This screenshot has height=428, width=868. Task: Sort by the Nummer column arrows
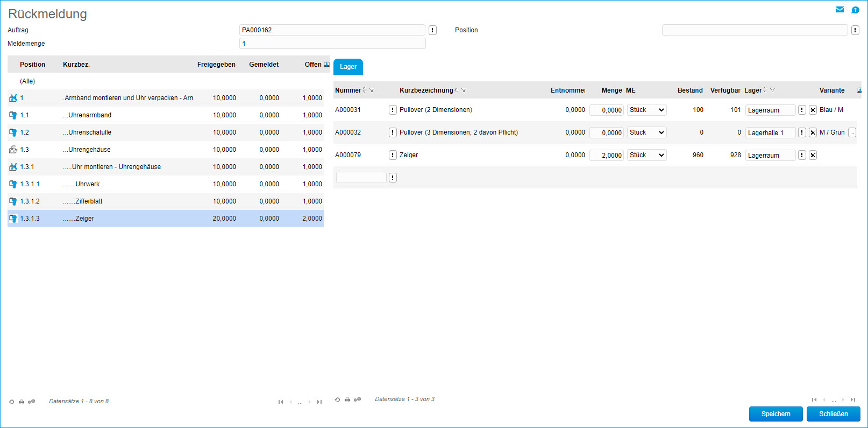pyautogui.click(x=365, y=90)
